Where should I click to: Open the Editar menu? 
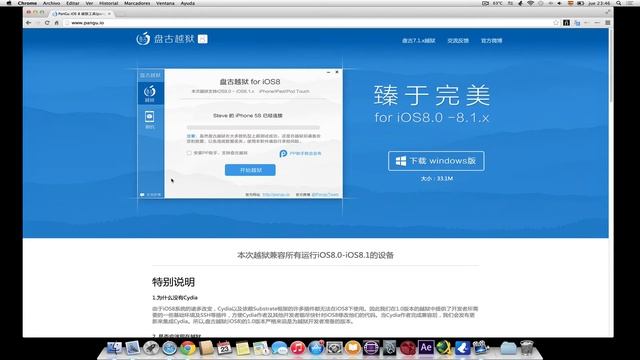[73, 3]
